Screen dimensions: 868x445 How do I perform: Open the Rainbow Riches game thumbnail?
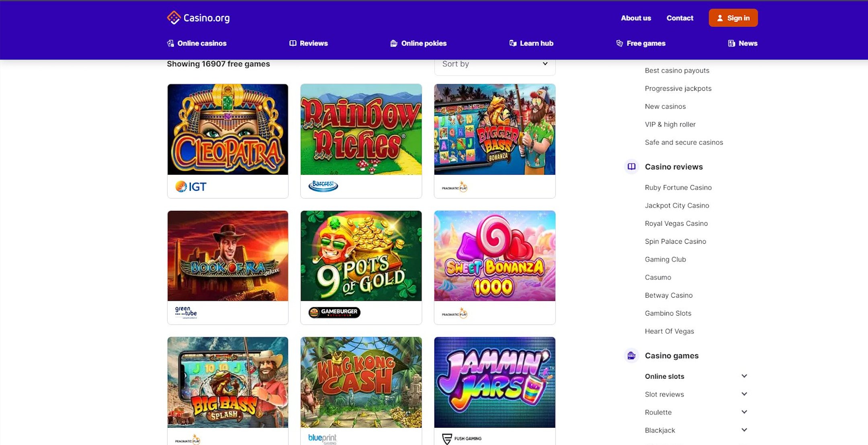[x=361, y=129]
